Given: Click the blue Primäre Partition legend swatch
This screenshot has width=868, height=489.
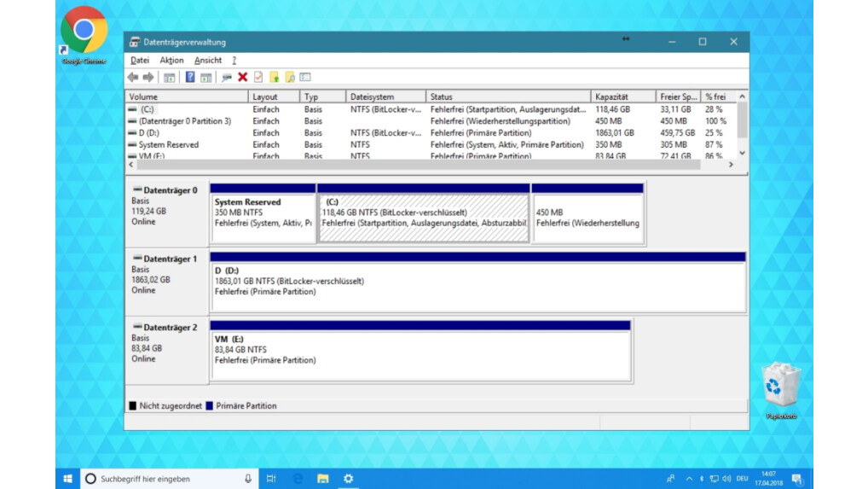Looking at the screenshot, I should (210, 406).
